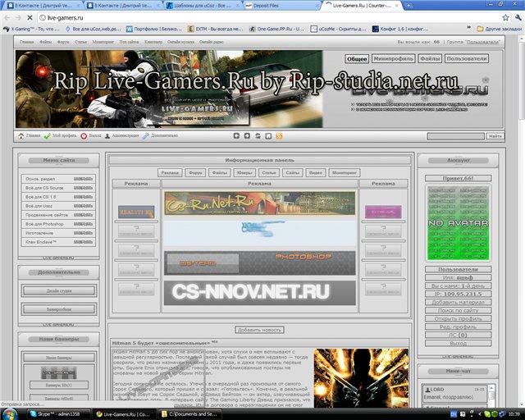Image resolution: width=525 pixels, height=420 pixels.
Task: Open Всё для Ucoz menu item
Action: click(58, 206)
